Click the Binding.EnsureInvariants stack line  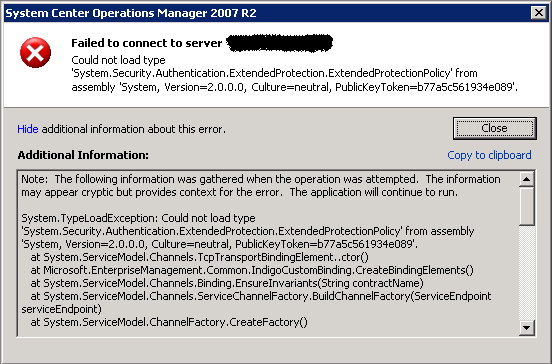click(x=227, y=283)
